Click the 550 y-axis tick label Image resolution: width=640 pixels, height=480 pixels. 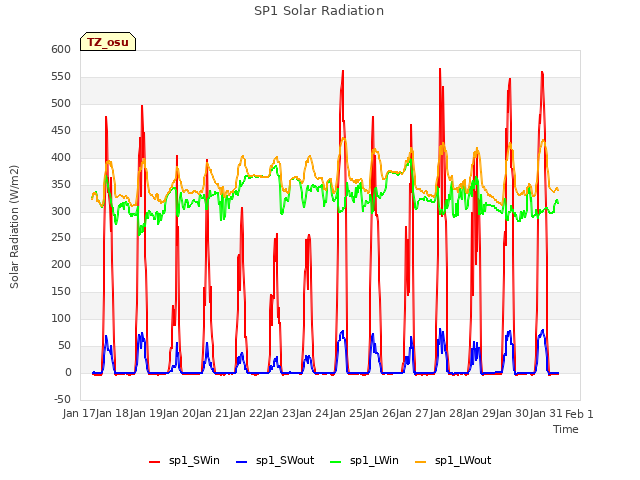pyautogui.click(x=61, y=76)
